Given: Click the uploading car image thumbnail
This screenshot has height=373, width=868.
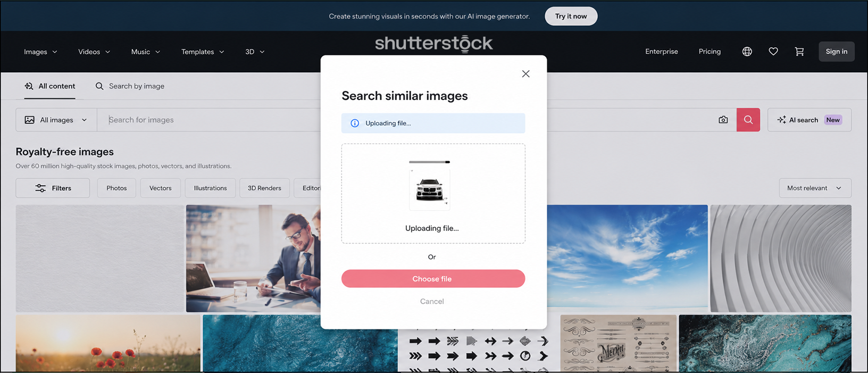Looking at the screenshot, I should coord(430,189).
